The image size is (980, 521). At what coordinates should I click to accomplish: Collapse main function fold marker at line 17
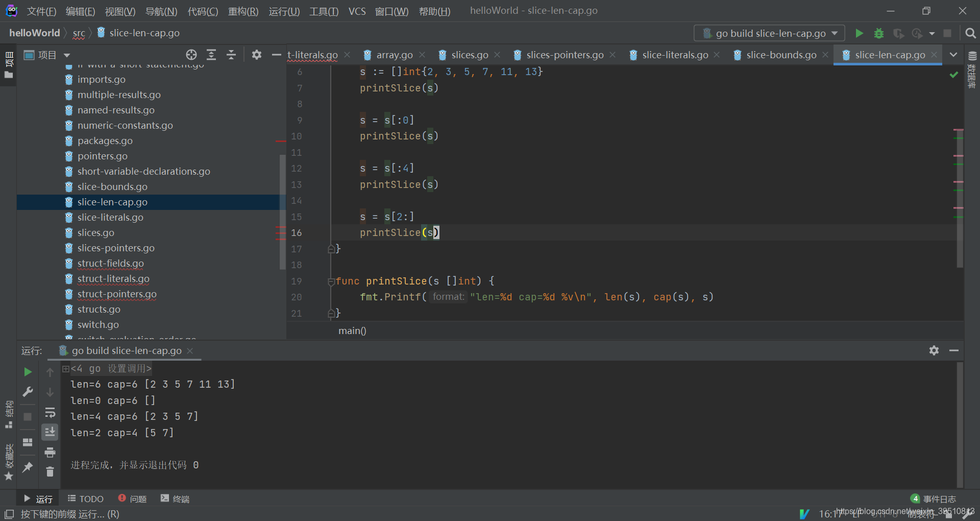[331, 249]
